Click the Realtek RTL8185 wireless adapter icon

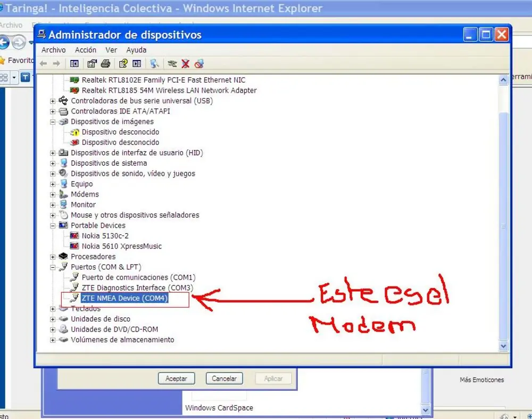74,91
